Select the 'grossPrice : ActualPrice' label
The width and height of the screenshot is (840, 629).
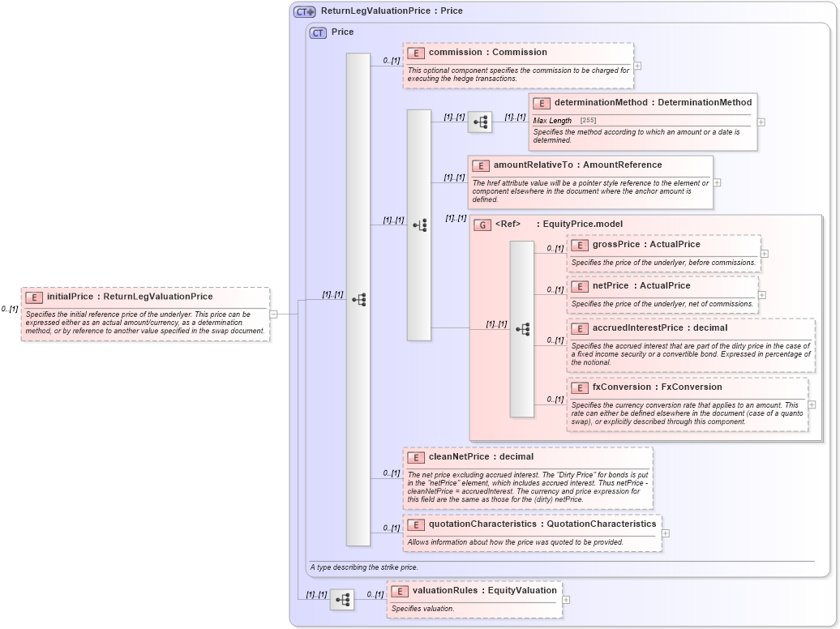tap(646, 244)
